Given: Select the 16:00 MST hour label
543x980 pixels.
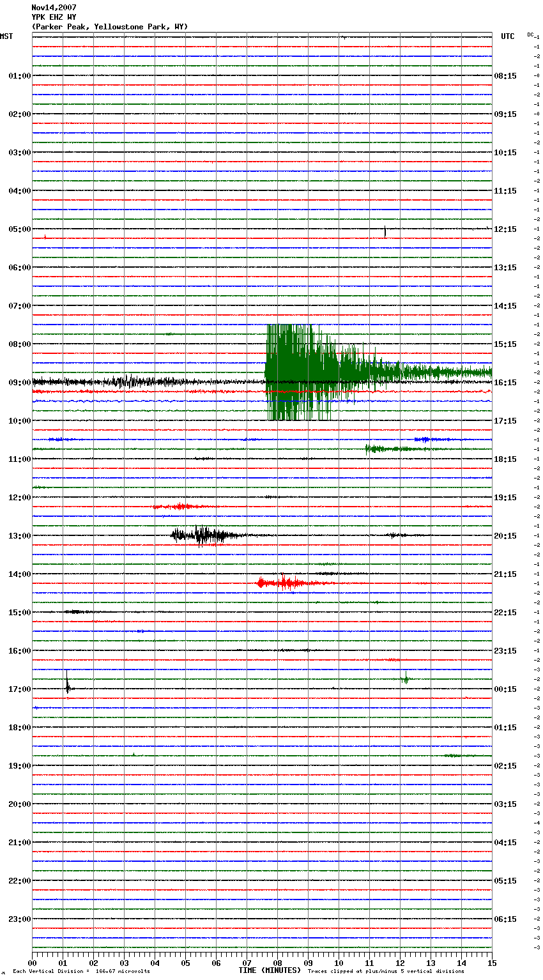Looking at the screenshot, I should [19, 651].
